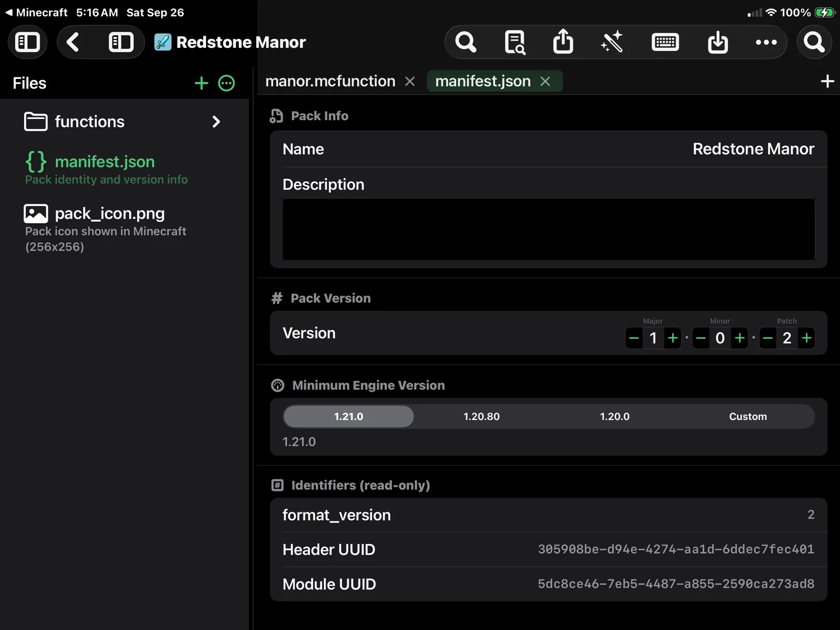Select pack_icon.png file

(124, 228)
